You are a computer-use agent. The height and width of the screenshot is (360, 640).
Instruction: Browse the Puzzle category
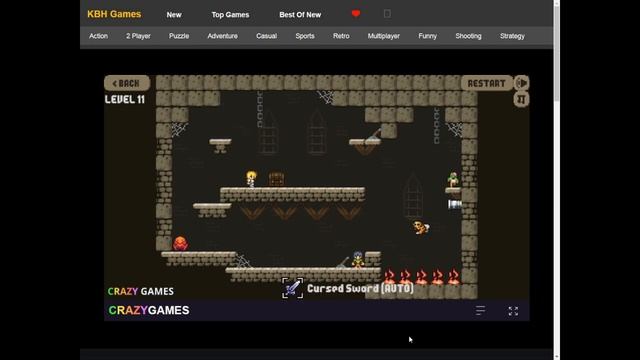(x=179, y=36)
